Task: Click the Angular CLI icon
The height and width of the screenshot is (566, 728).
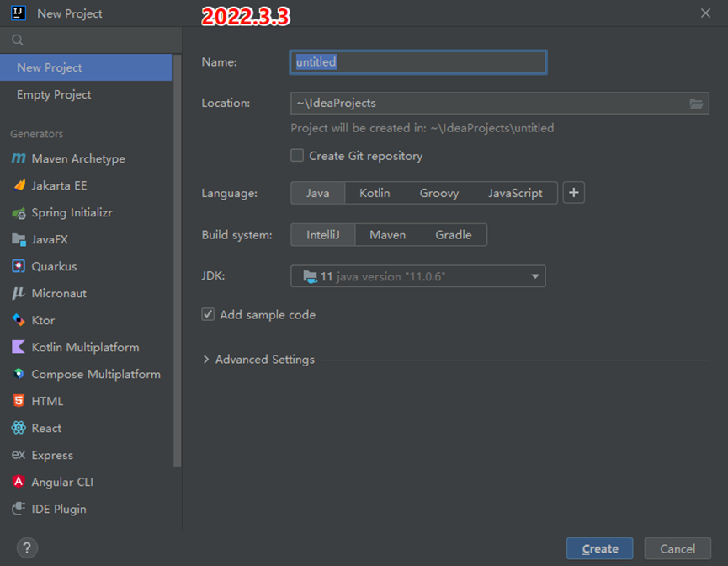Action: click(x=19, y=482)
